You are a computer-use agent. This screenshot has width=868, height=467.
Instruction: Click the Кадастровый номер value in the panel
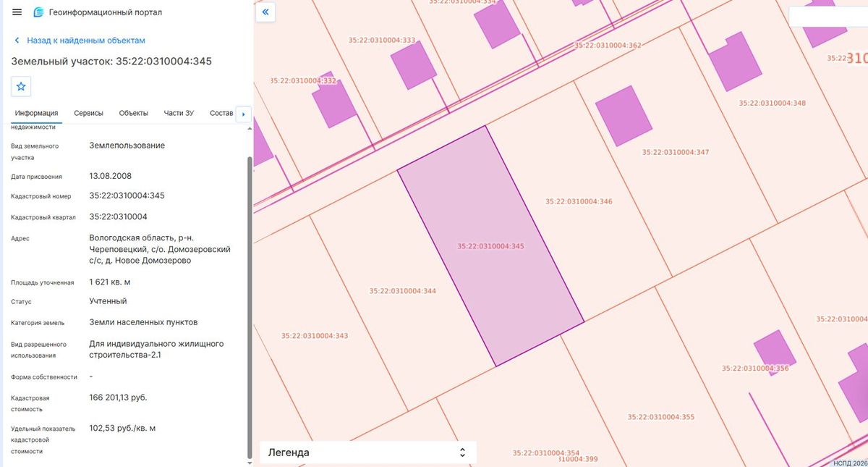pyautogui.click(x=127, y=195)
